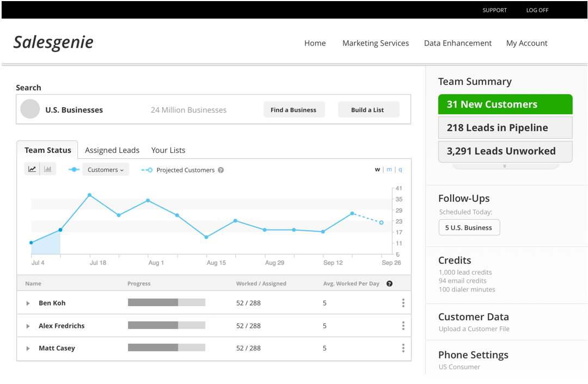
Task: Open My Account menu
Action: [526, 43]
